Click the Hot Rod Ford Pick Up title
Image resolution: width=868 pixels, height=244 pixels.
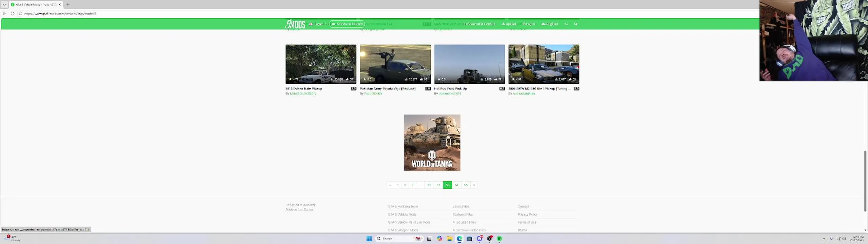click(x=451, y=88)
